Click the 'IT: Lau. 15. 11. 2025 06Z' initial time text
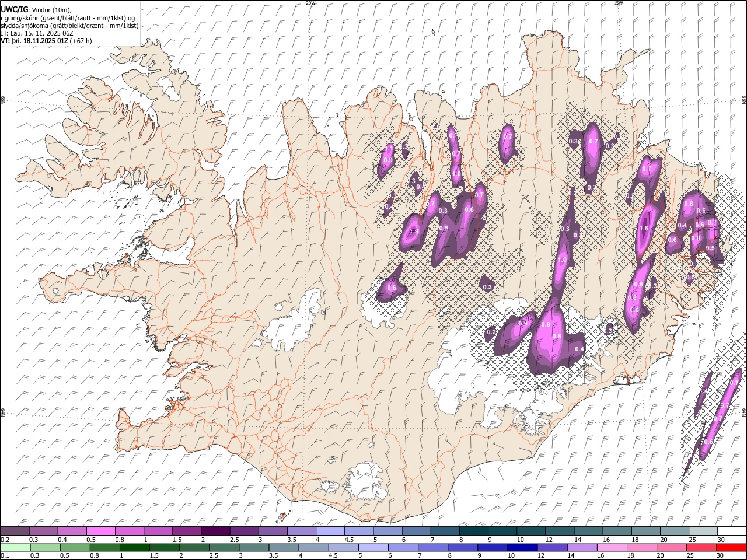 37,33
